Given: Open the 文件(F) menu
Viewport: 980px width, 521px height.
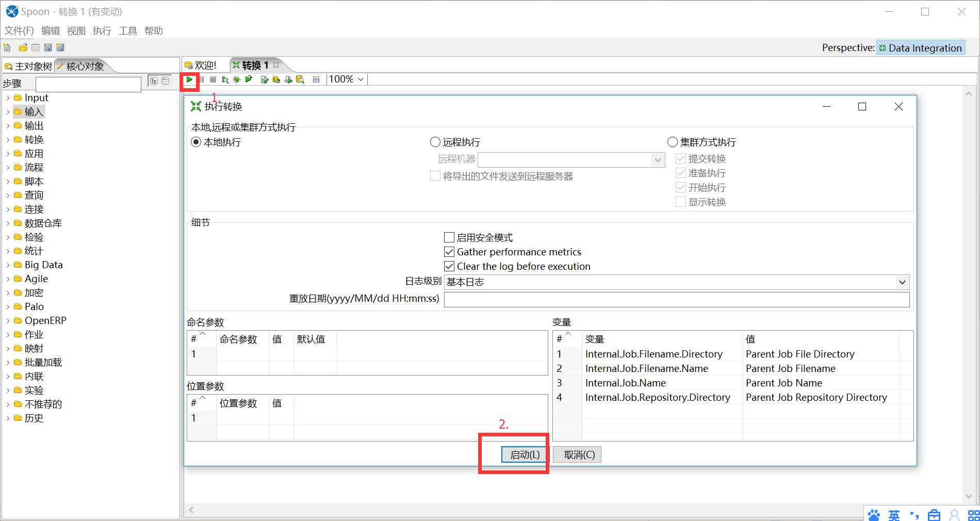Looking at the screenshot, I should tap(19, 31).
